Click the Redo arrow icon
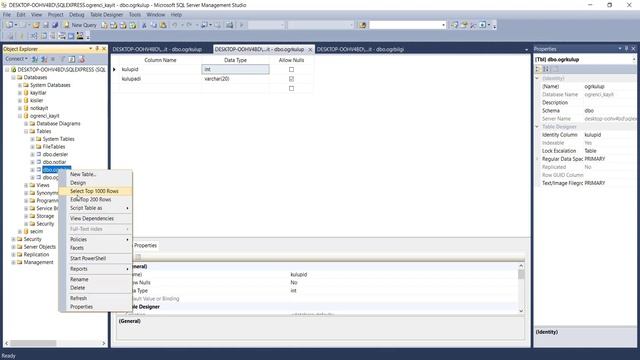The height and width of the screenshot is (360, 640). 189,25
